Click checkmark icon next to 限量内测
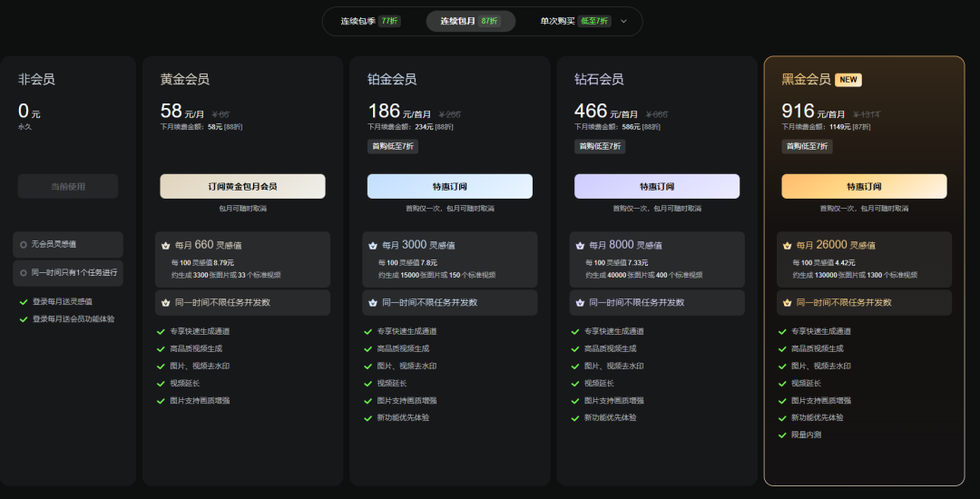 (782, 435)
